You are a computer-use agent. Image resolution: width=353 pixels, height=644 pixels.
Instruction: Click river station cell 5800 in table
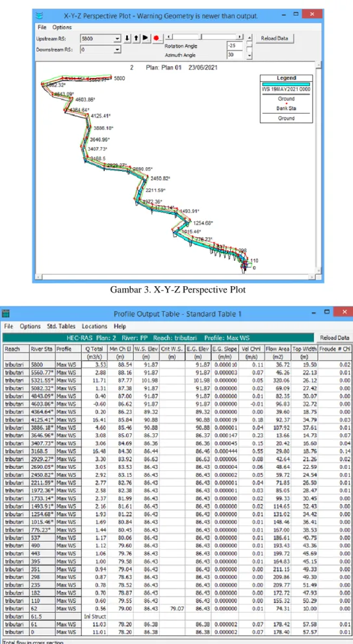pyautogui.click(x=42, y=364)
